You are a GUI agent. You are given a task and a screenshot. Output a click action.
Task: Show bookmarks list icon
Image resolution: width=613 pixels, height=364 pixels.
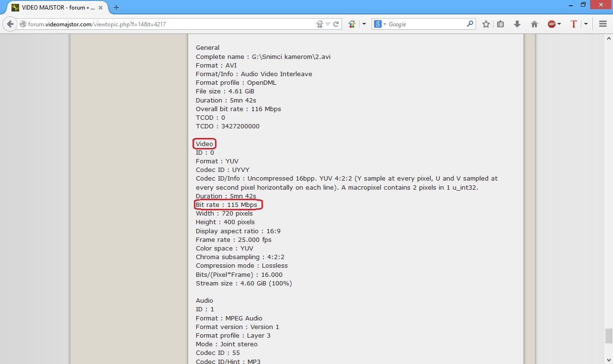tap(500, 24)
